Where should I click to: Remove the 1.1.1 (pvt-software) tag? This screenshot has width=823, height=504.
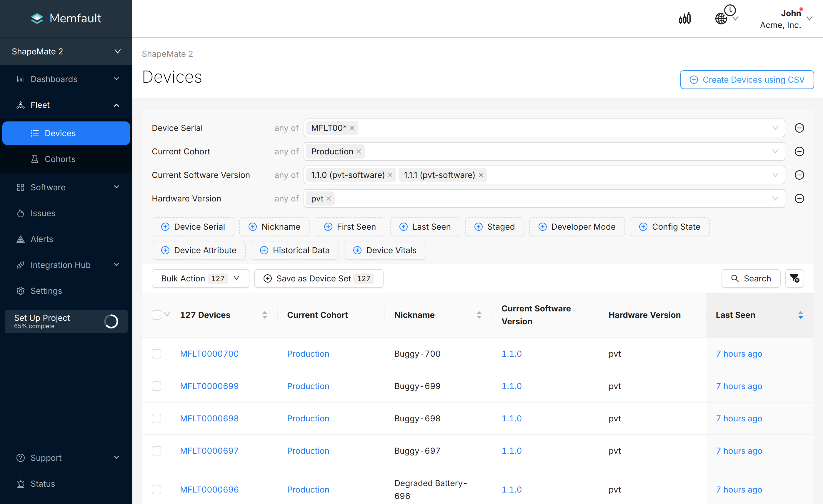click(x=481, y=175)
